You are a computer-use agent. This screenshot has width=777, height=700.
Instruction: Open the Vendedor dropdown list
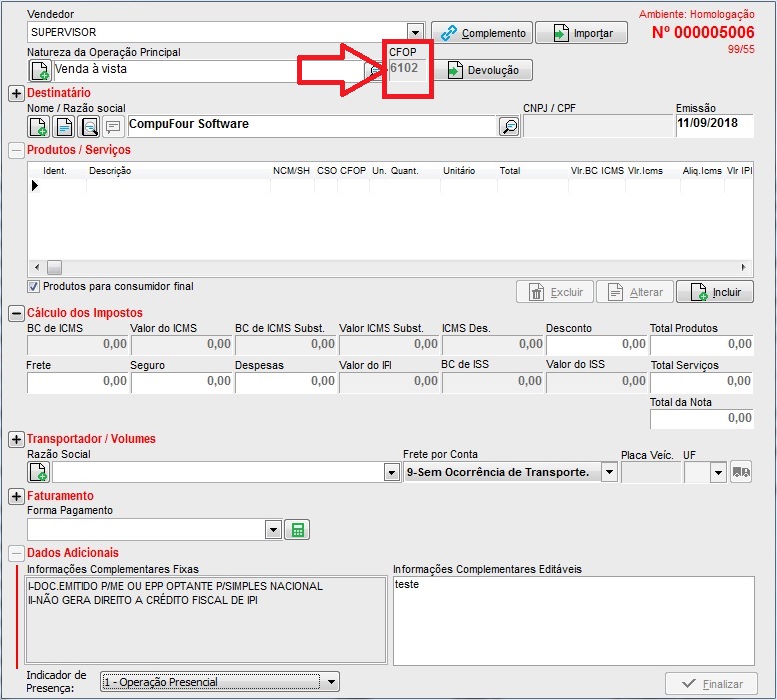click(415, 32)
